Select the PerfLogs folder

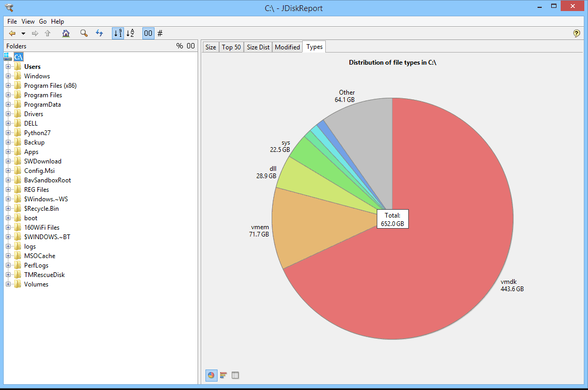coord(36,265)
